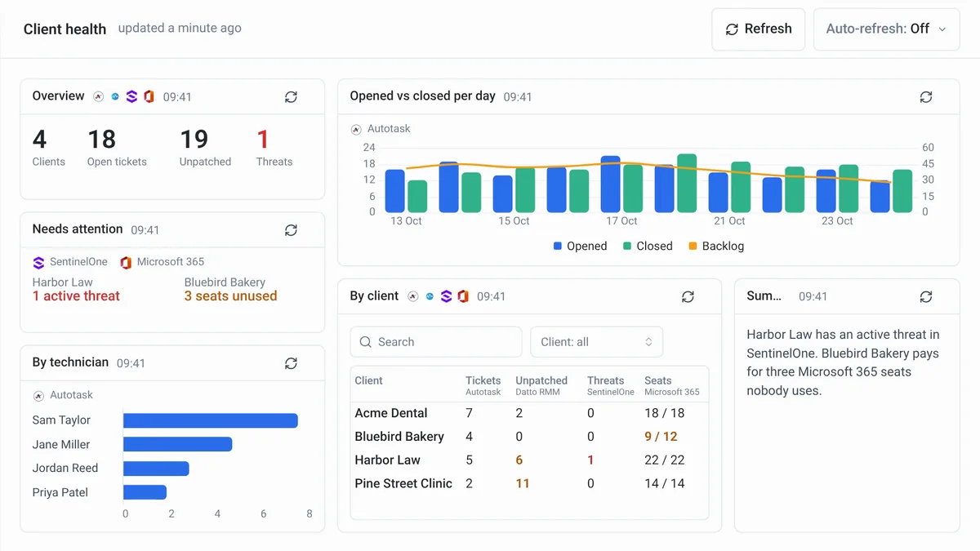Click the Client health page title
Screen dimensions: 980x551
pos(65,29)
